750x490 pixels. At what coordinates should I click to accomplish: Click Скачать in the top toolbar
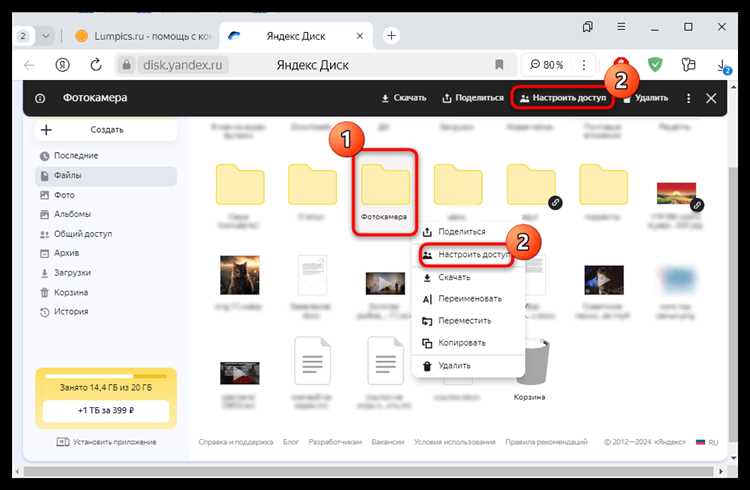click(404, 98)
